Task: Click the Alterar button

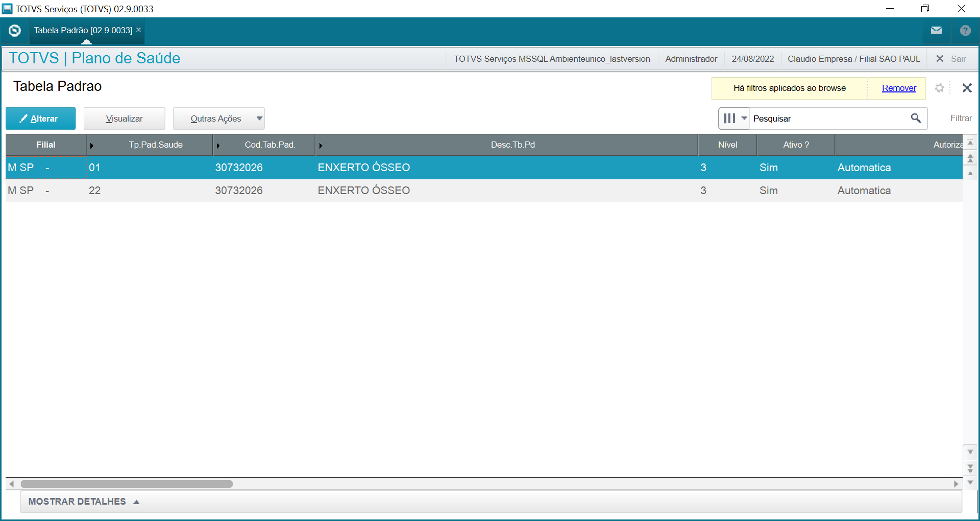Action: coord(41,119)
